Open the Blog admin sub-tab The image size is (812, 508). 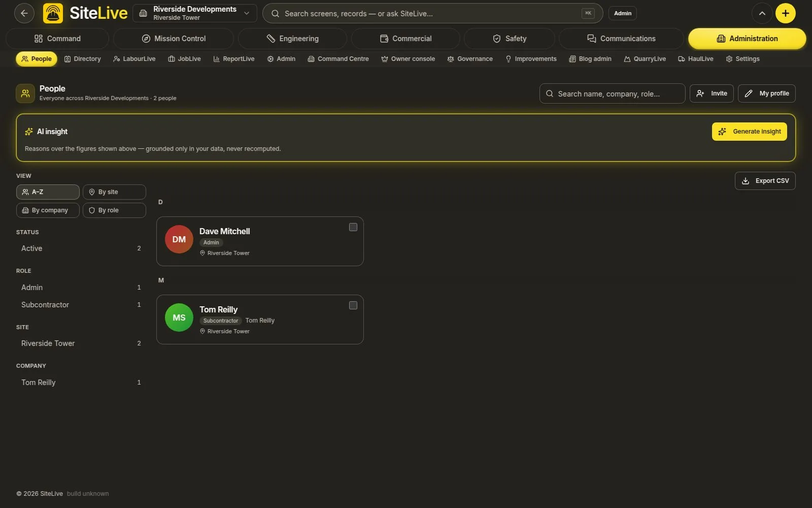[x=590, y=59]
